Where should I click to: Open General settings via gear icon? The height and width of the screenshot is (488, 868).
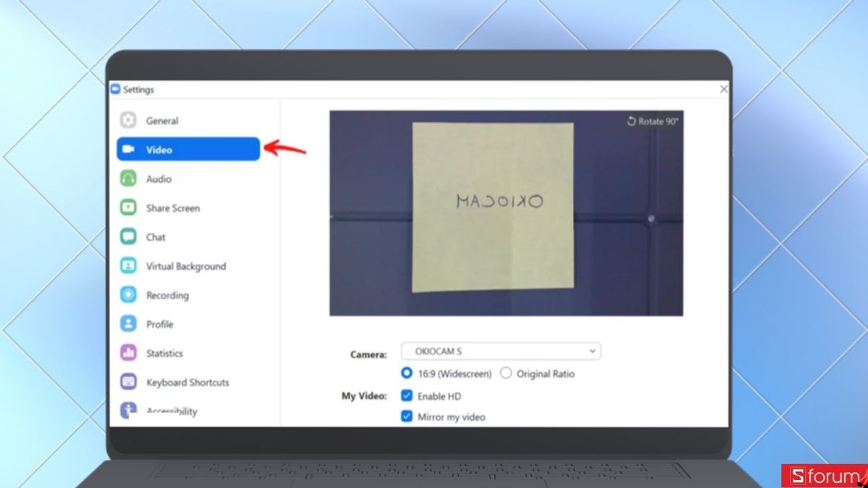tap(128, 121)
